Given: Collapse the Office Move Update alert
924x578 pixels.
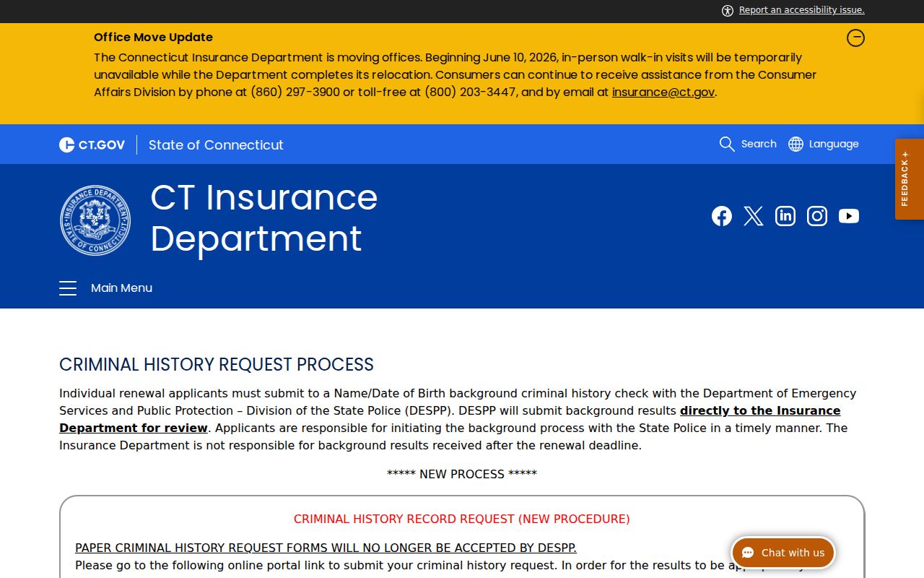Looking at the screenshot, I should coord(855,38).
